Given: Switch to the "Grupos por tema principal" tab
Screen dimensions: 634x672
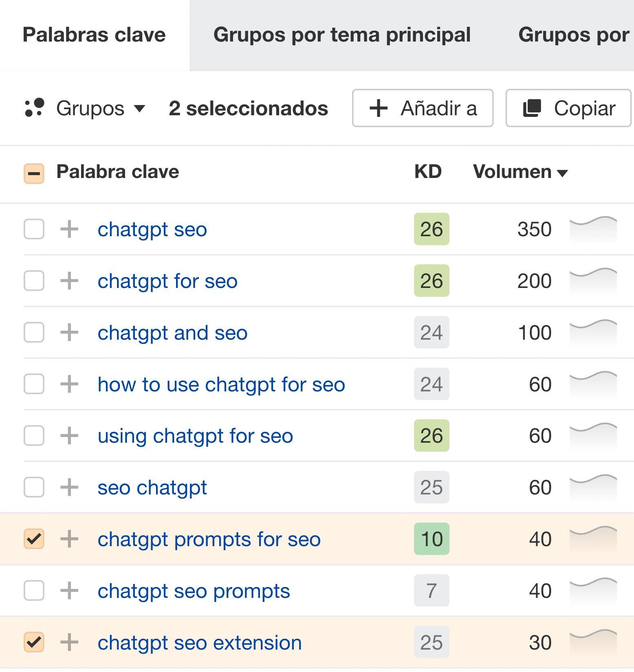Looking at the screenshot, I should 342,35.
